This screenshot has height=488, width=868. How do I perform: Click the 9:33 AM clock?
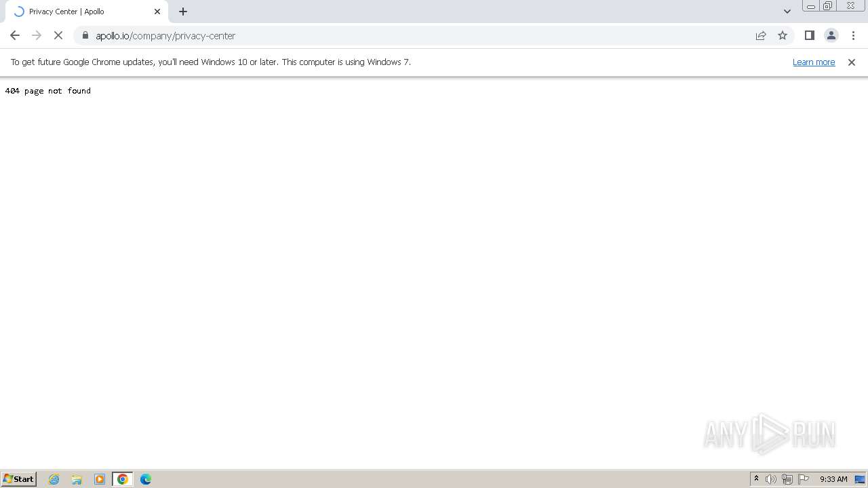(x=833, y=479)
